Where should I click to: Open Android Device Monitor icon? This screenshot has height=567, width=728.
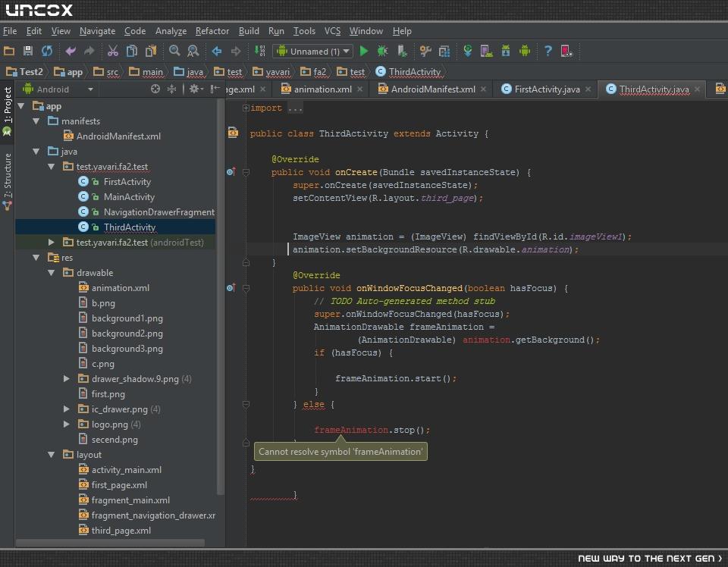525,51
